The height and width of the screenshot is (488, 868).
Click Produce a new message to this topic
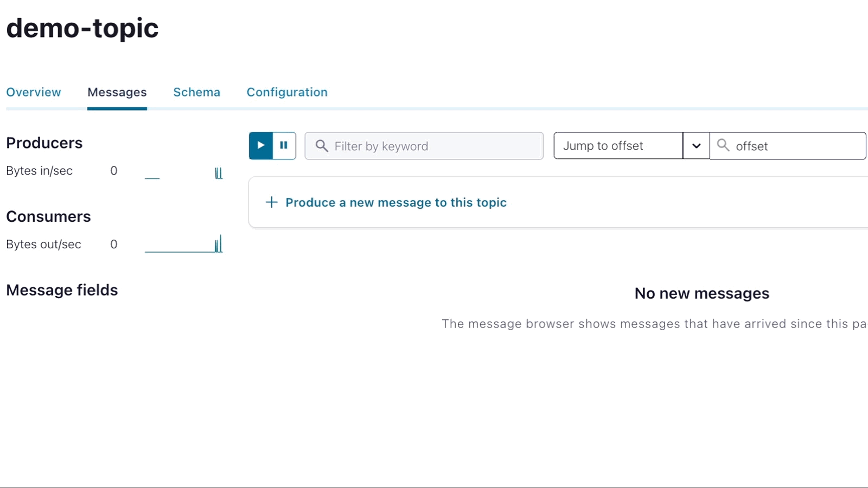(x=395, y=202)
